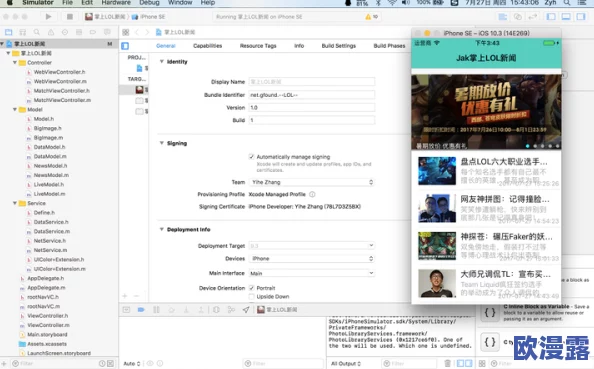Click the related items grid icon in jump bar

pos(126,32)
